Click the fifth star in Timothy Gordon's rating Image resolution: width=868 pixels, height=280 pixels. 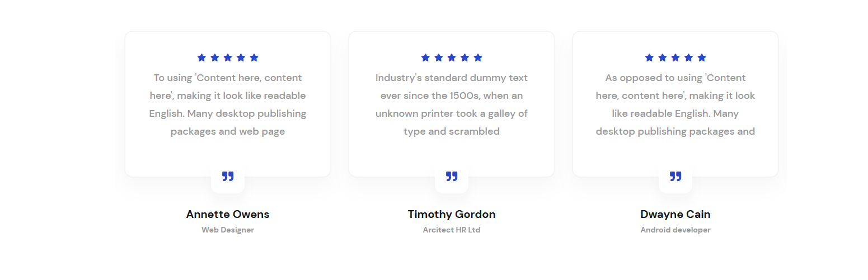[478, 58]
